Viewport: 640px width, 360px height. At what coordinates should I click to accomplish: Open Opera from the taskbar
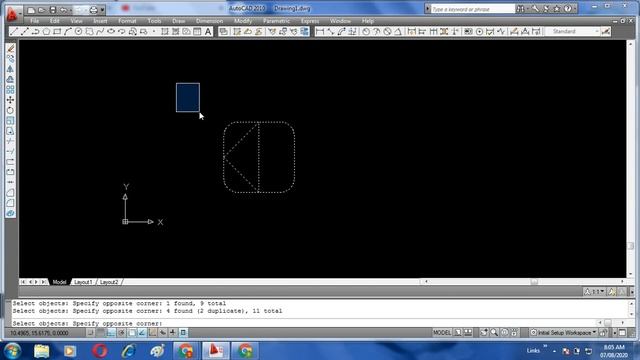coord(100,351)
